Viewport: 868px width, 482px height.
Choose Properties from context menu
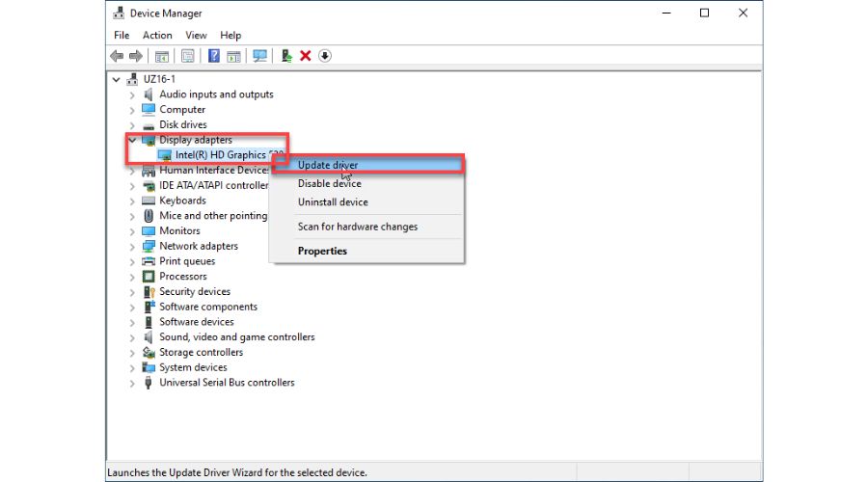[366, 252]
